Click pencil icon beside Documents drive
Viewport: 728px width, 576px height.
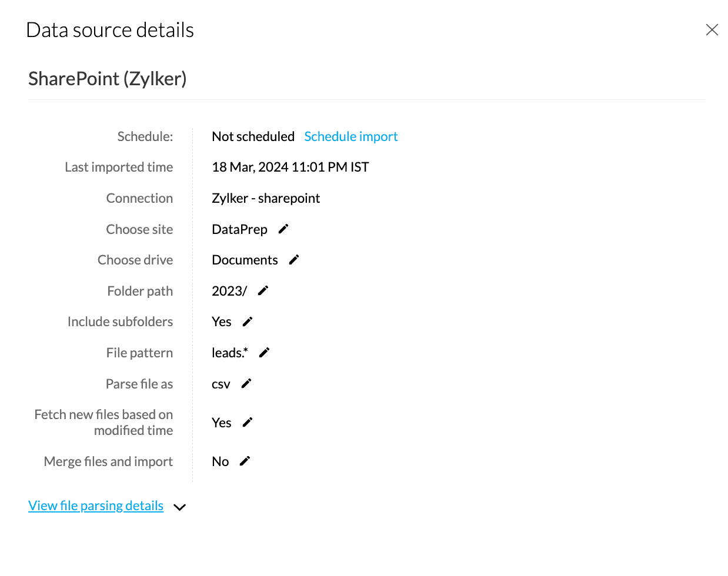click(294, 260)
